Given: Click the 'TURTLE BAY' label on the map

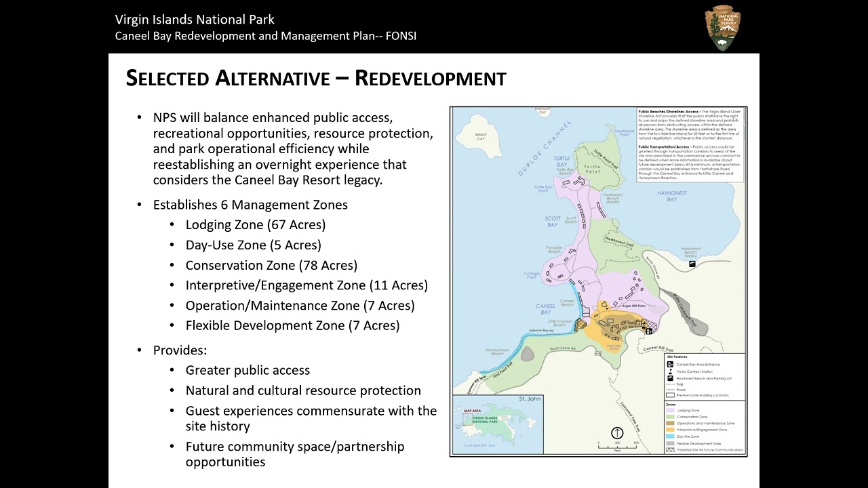Looking at the screenshot, I should tap(561, 161).
